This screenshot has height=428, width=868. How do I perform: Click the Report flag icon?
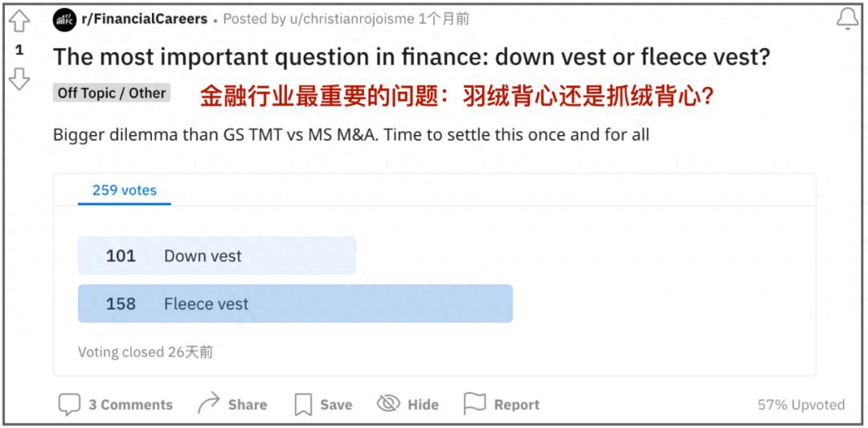point(475,404)
